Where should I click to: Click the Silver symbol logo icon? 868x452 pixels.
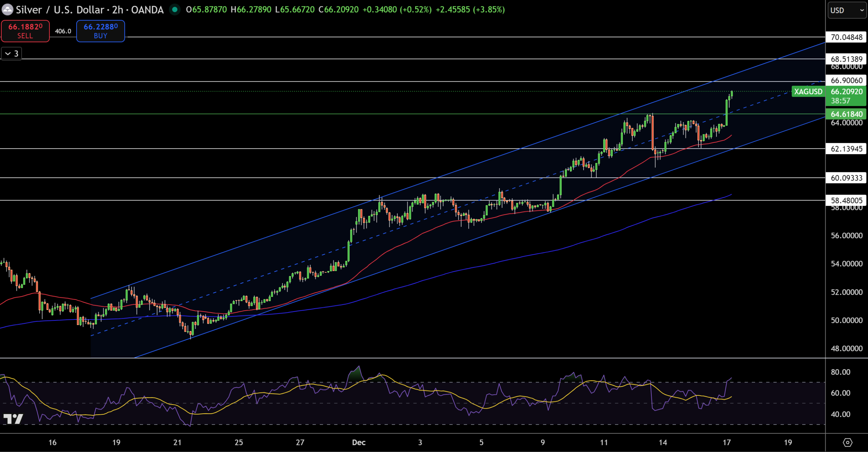(x=7, y=10)
